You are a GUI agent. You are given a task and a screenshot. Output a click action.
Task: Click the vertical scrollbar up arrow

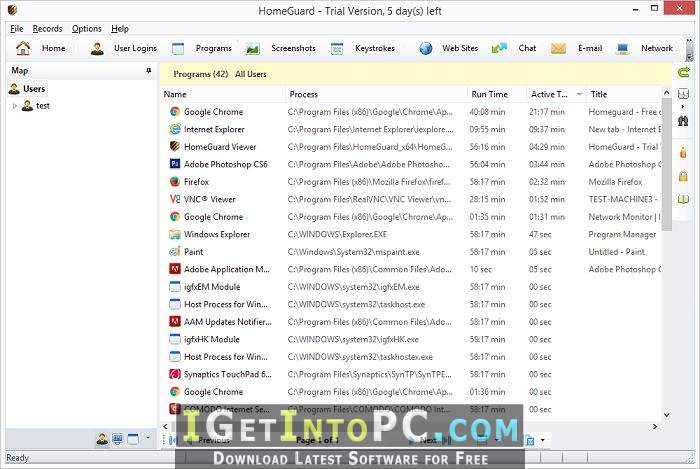(667, 92)
